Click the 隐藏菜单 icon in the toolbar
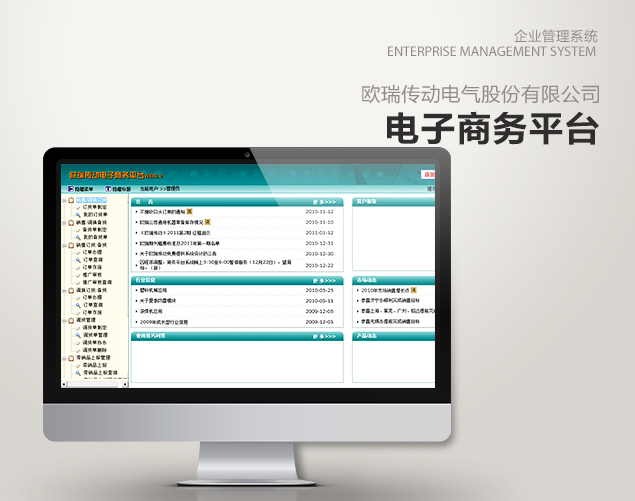635x501 pixels. point(70,189)
